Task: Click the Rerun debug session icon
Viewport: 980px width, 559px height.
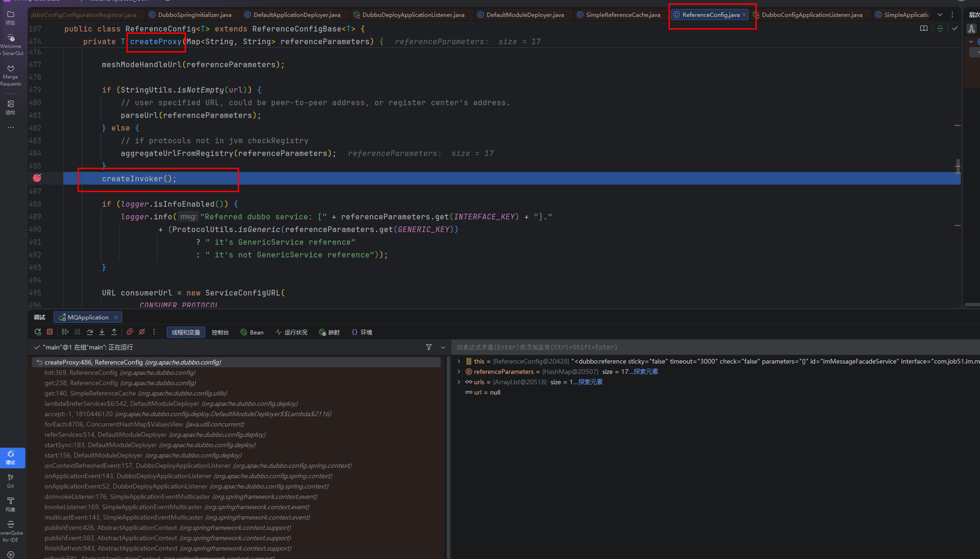Action: click(38, 332)
